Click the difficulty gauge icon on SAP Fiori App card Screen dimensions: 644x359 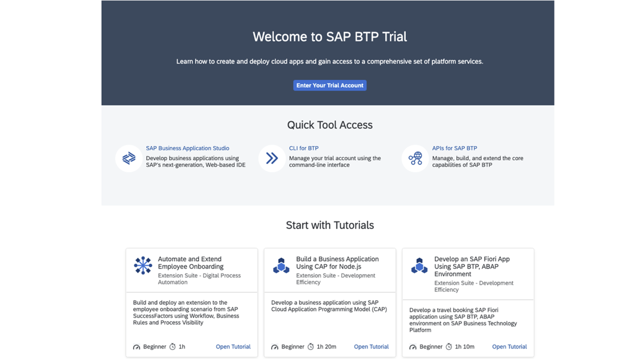[x=413, y=347]
